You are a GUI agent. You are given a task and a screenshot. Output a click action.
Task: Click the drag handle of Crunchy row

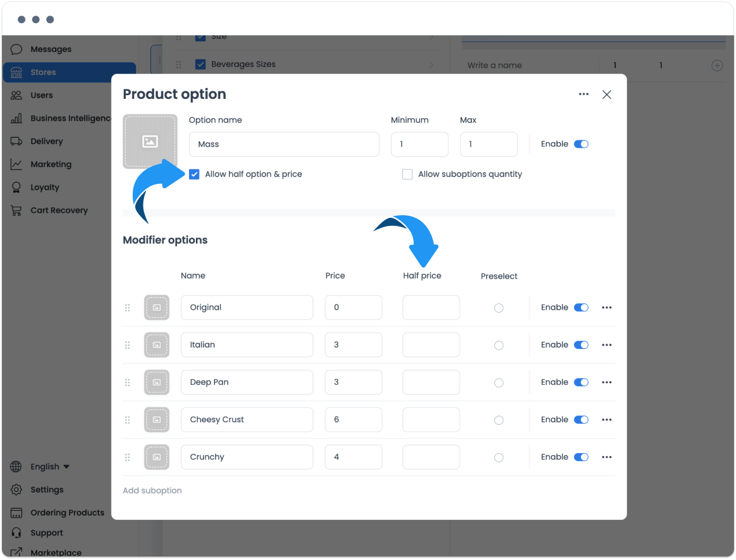(128, 457)
